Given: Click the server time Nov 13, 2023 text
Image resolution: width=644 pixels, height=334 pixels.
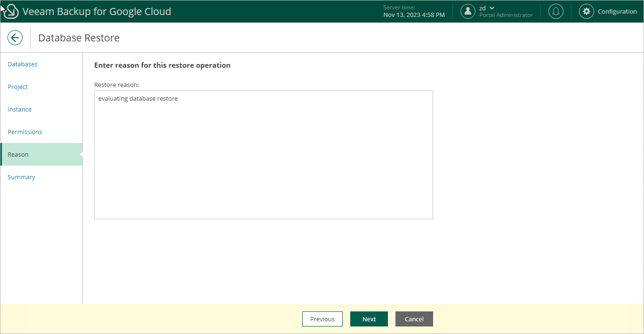Looking at the screenshot, I should coord(414,15).
